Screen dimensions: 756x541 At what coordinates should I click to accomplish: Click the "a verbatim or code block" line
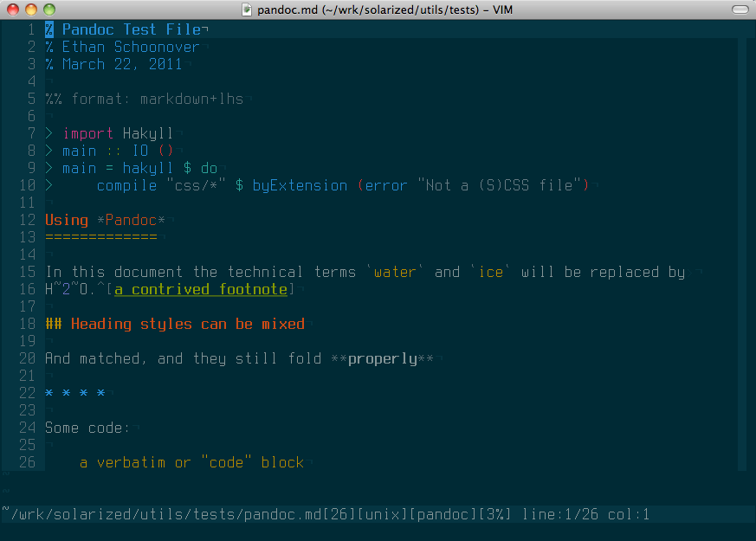[x=191, y=462]
